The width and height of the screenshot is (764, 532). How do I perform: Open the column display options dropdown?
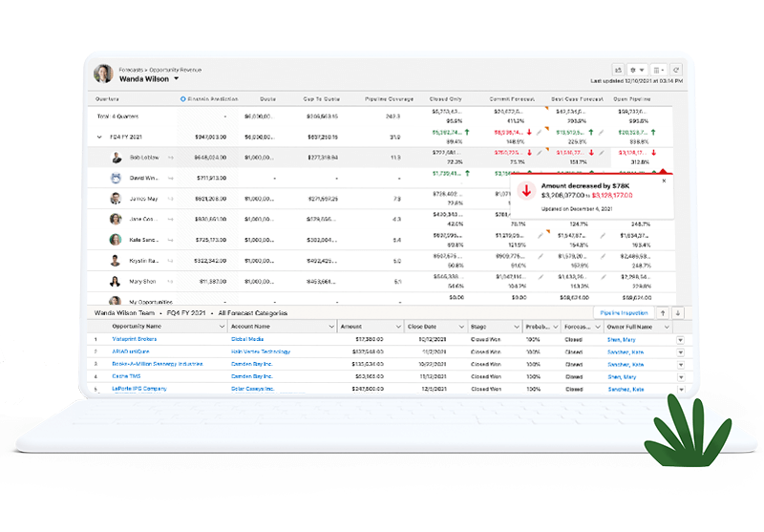(x=657, y=70)
